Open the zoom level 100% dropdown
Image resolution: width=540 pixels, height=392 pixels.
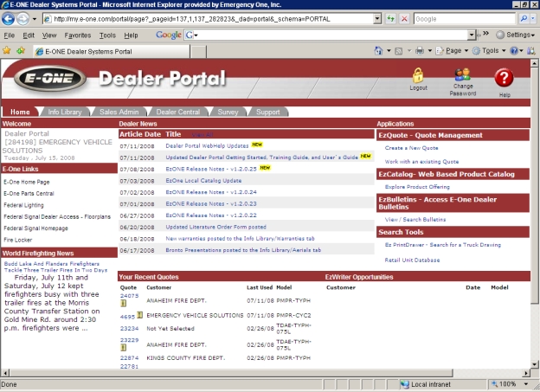(526, 384)
